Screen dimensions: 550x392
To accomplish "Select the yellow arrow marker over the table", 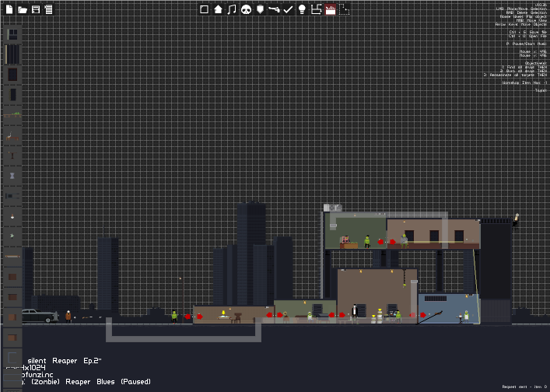I will pos(223,313).
